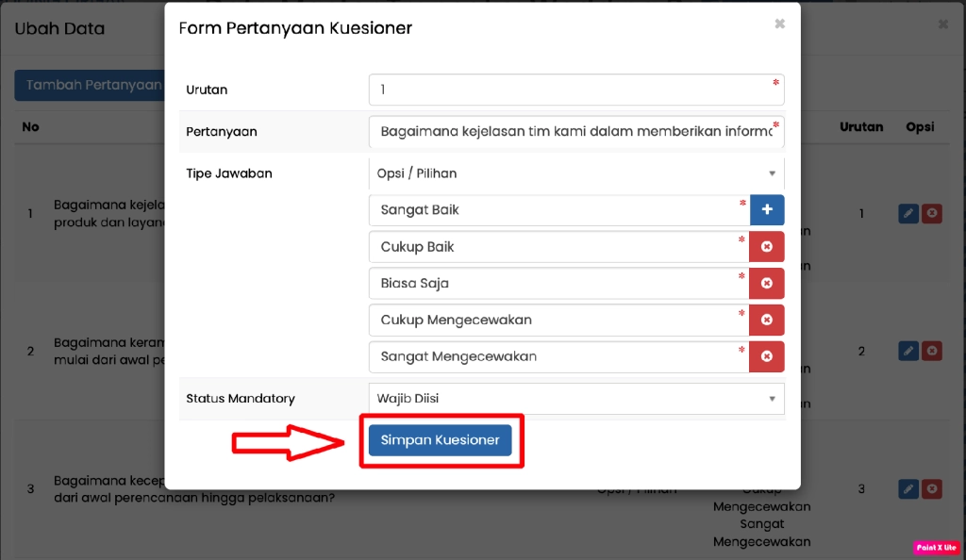Screen dimensions: 966x560
Task: Click the blue plus add-option button
Action: click(x=767, y=209)
